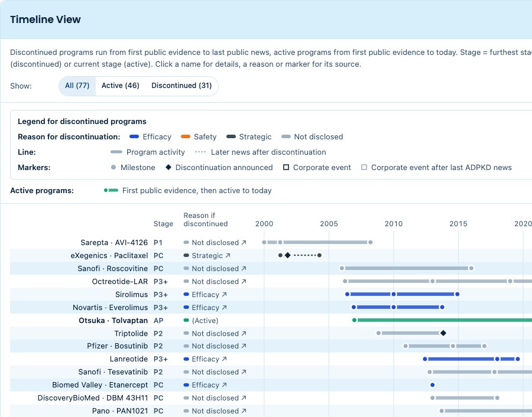Click Efficacy source arrow for Sirolimus
Image resolution: width=532 pixels, height=417 pixels.
[224, 295]
